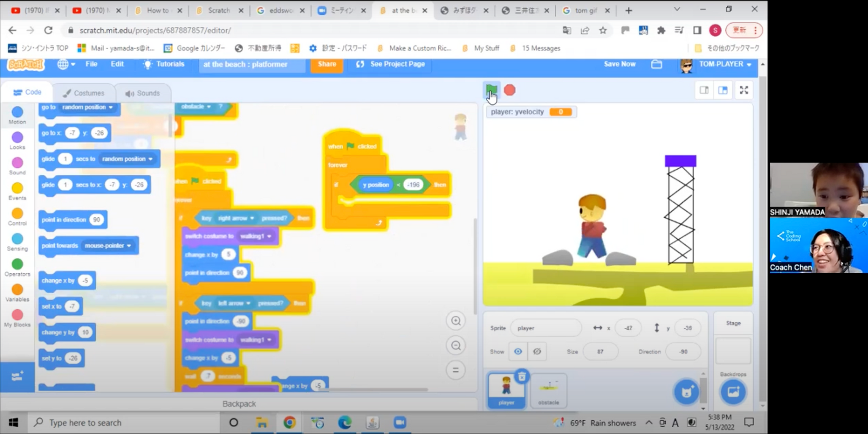Viewport: 868px width, 434px height.
Task: Zoom in on the code area
Action: (456, 321)
